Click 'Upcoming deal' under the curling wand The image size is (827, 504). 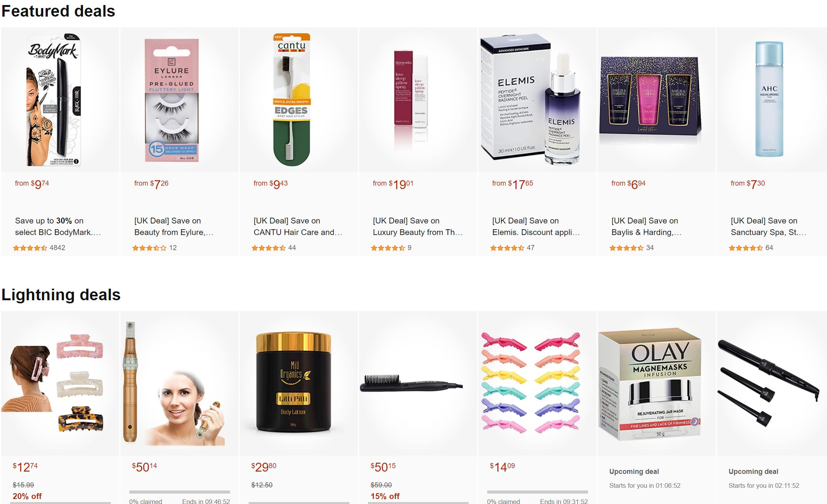click(753, 472)
